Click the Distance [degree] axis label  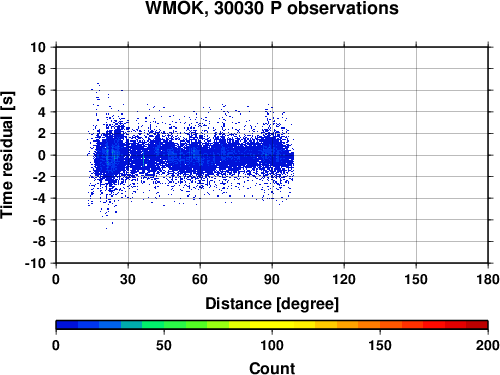coord(272,304)
